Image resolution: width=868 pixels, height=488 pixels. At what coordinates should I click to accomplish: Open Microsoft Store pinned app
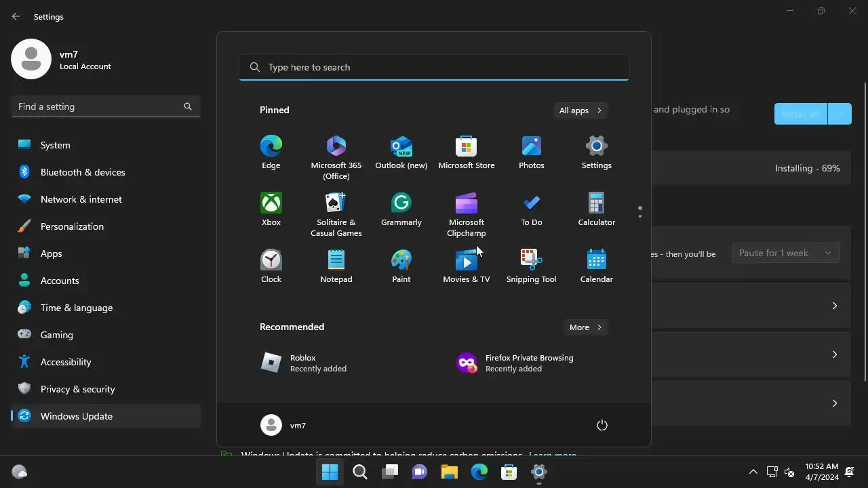[466, 152]
